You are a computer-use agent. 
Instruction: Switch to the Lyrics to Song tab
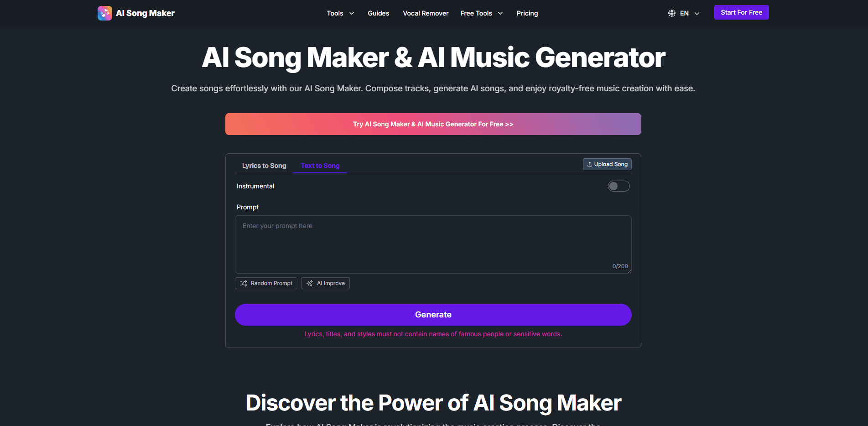click(264, 166)
